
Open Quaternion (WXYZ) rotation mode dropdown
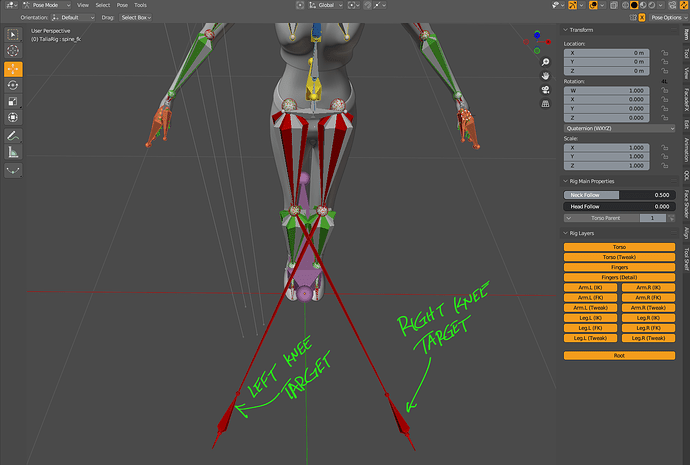pyautogui.click(x=619, y=128)
